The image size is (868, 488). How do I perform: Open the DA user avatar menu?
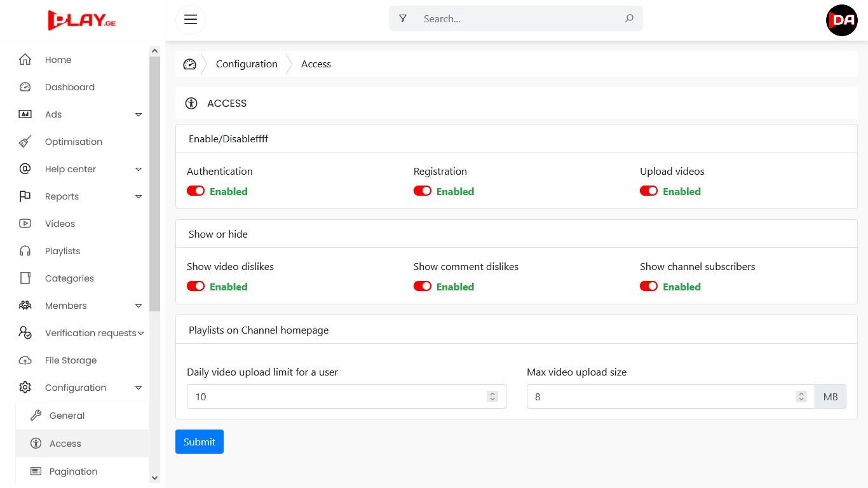pyautogui.click(x=841, y=20)
